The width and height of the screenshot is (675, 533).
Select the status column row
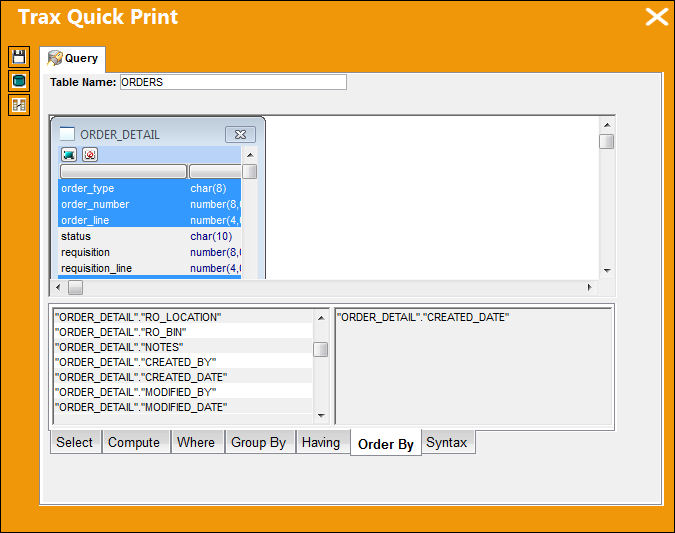149,236
